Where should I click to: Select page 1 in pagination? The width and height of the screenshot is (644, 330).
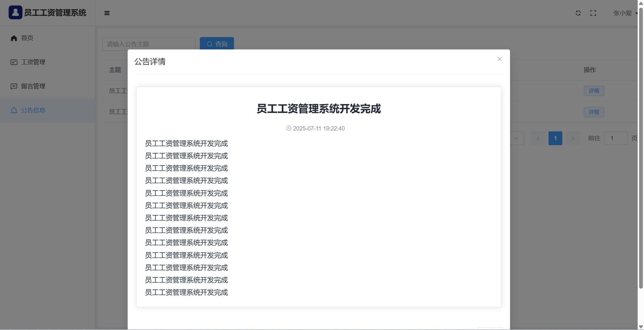click(555, 138)
